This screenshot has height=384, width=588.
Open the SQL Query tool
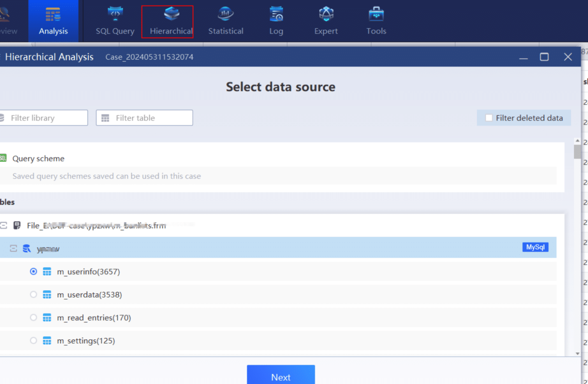tap(115, 21)
